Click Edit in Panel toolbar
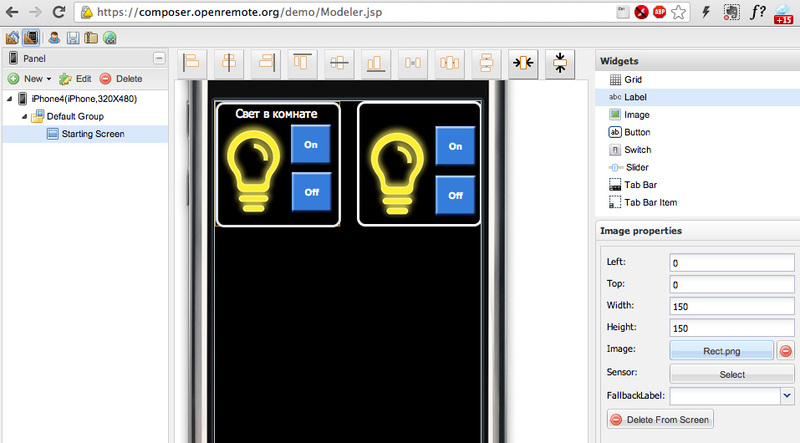Viewport: 800px width, 443px height. pos(75,79)
